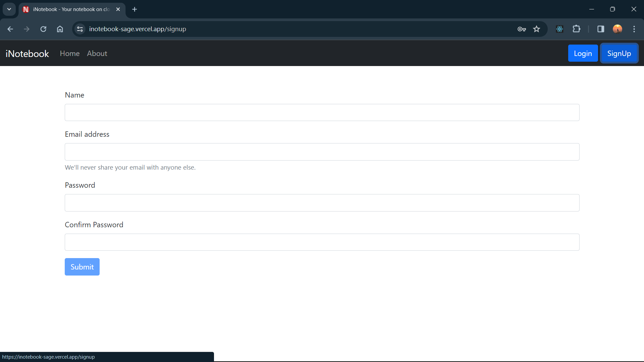Go to Home nav link

point(70,54)
